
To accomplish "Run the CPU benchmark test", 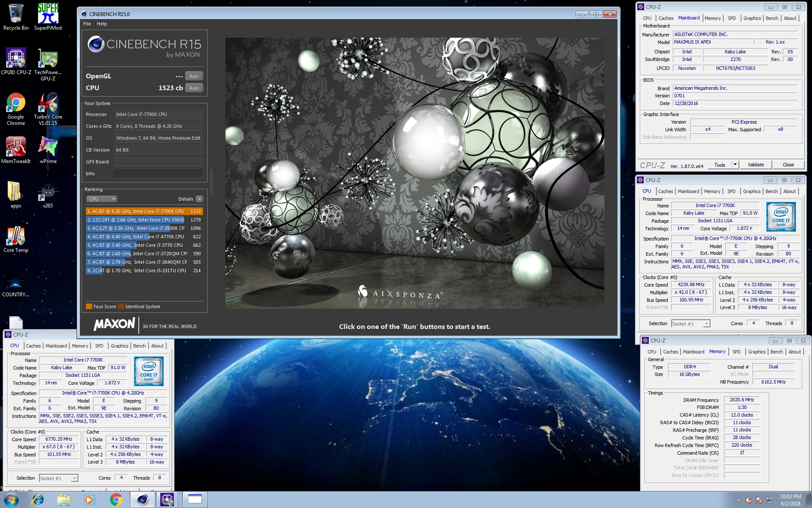I will pyautogui.click(x=194, y=88).
